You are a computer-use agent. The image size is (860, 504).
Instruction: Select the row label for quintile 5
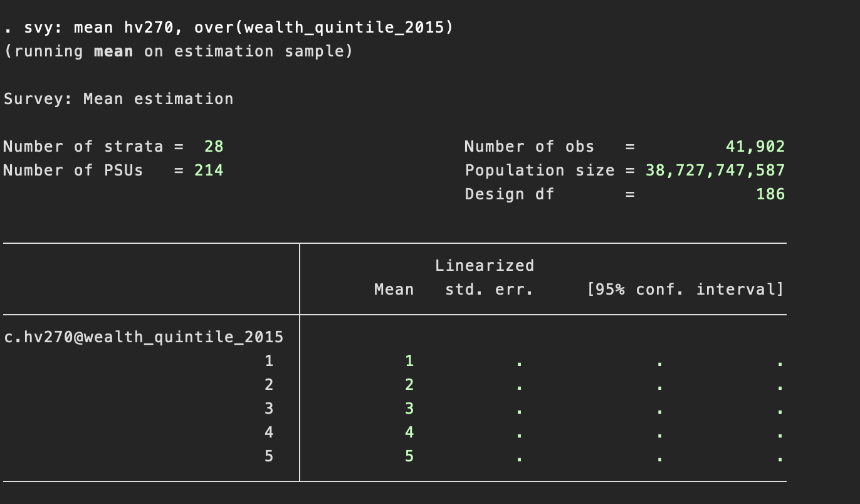click(269, 456)
